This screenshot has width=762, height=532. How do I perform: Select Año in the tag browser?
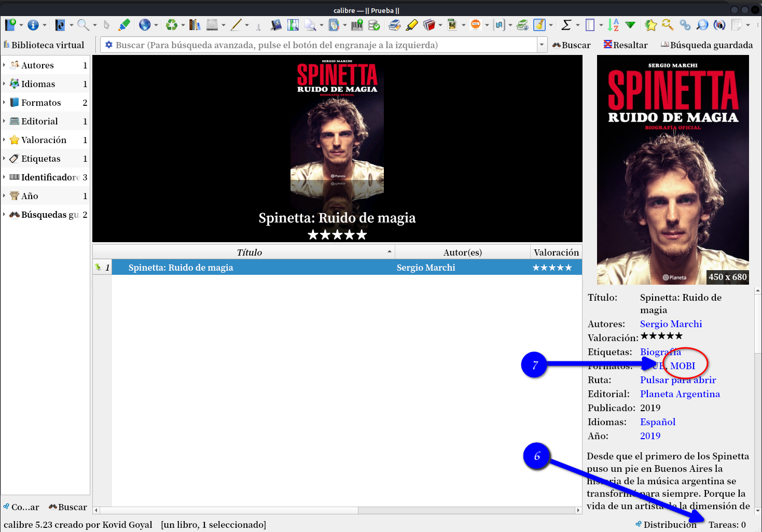click(x=45, y=196)
